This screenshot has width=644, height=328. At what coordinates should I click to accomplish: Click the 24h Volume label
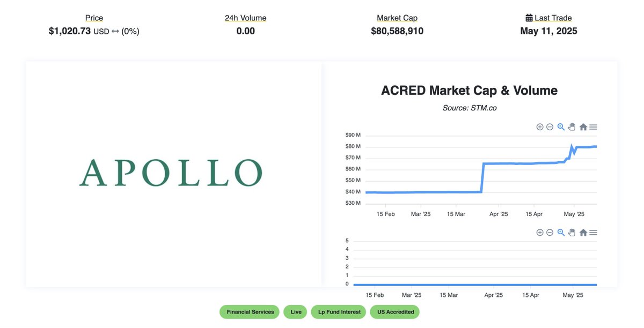245,18
